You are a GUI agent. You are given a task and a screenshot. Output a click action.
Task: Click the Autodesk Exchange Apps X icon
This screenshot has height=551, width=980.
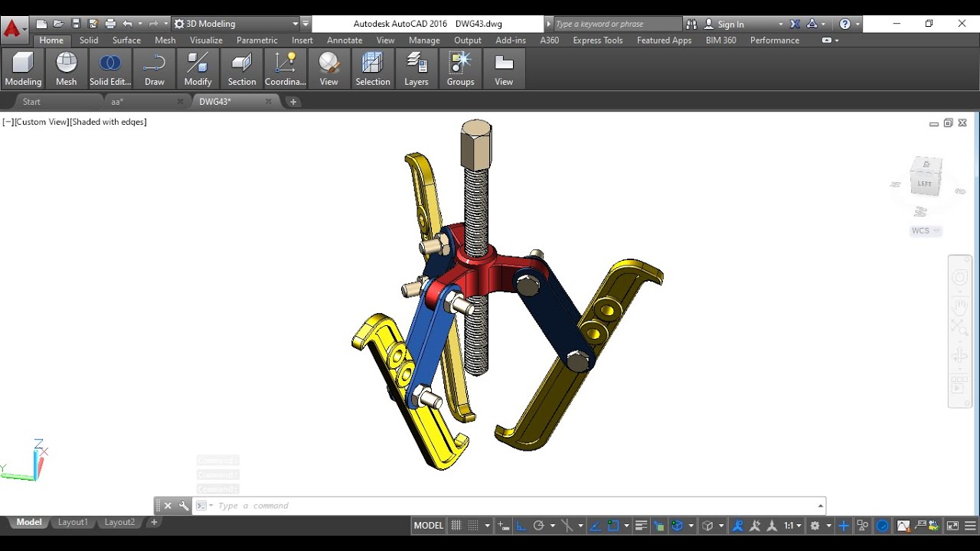coord(795,24)
